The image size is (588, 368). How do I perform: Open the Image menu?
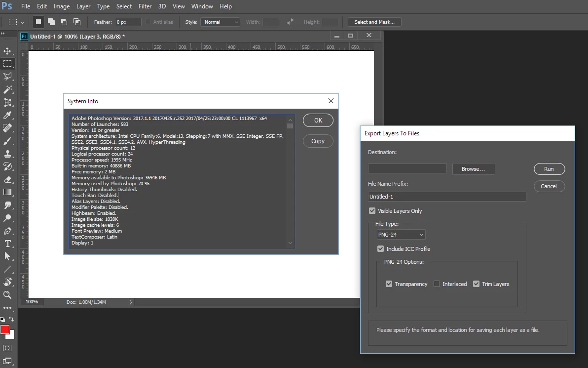pyautogui.click(x=62, y=6)
